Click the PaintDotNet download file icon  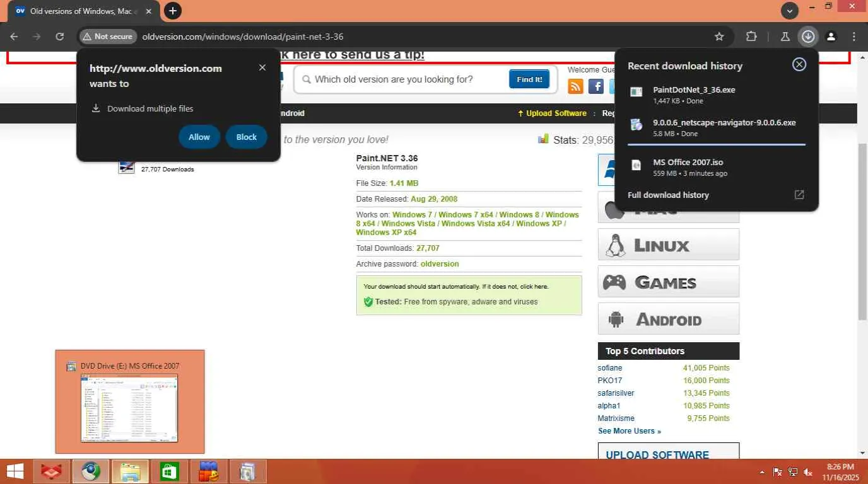636,92
